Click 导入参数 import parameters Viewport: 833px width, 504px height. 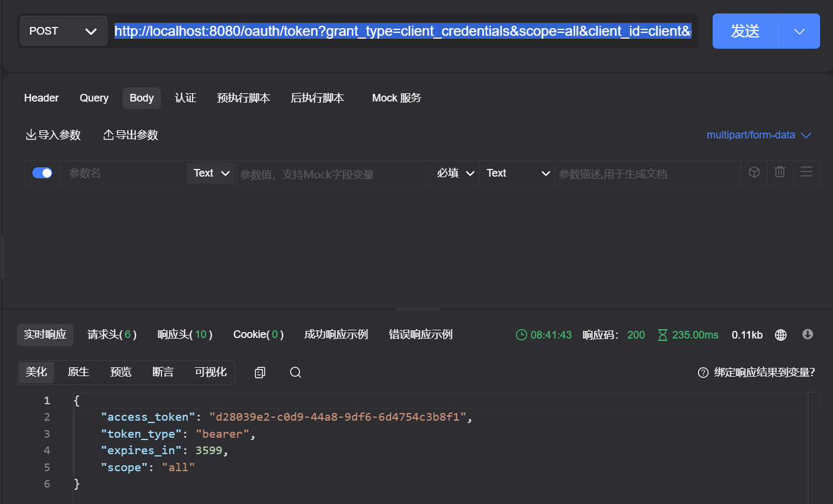click(x=53, y=135)
